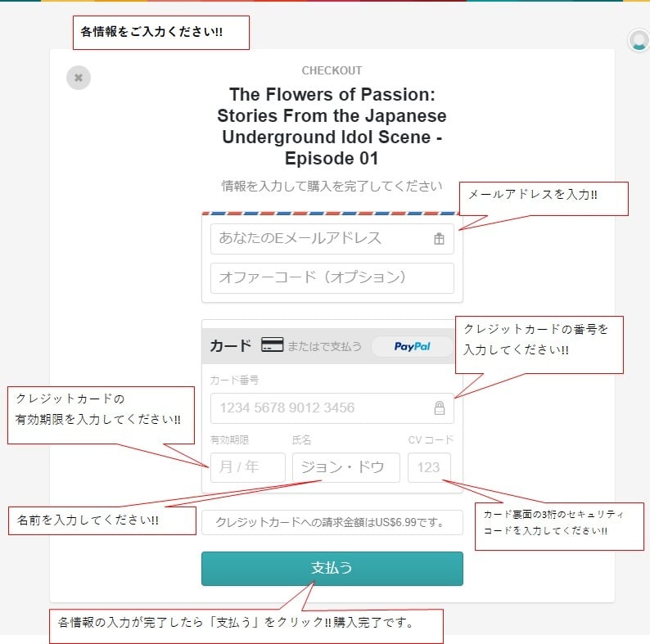
Task: Click the 月 / 年 expiry date field
Action: pos(248,467)
